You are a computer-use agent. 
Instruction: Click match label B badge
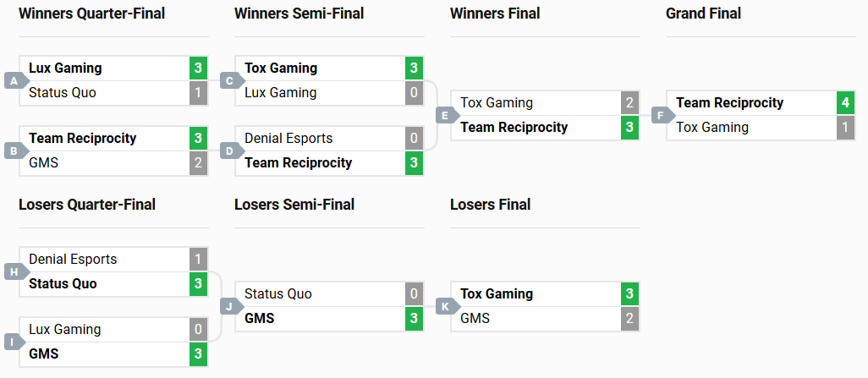(14, 151)
